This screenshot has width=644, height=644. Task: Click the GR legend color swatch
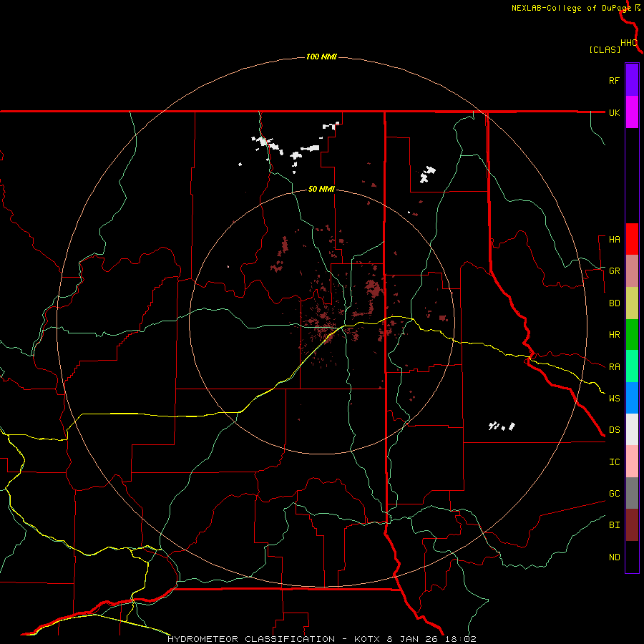point(632,270)
